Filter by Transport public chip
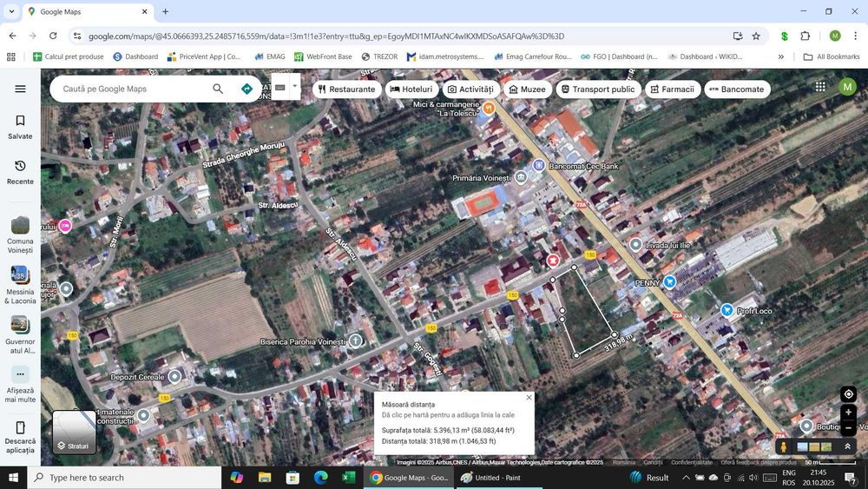 [x=598, y=89]
